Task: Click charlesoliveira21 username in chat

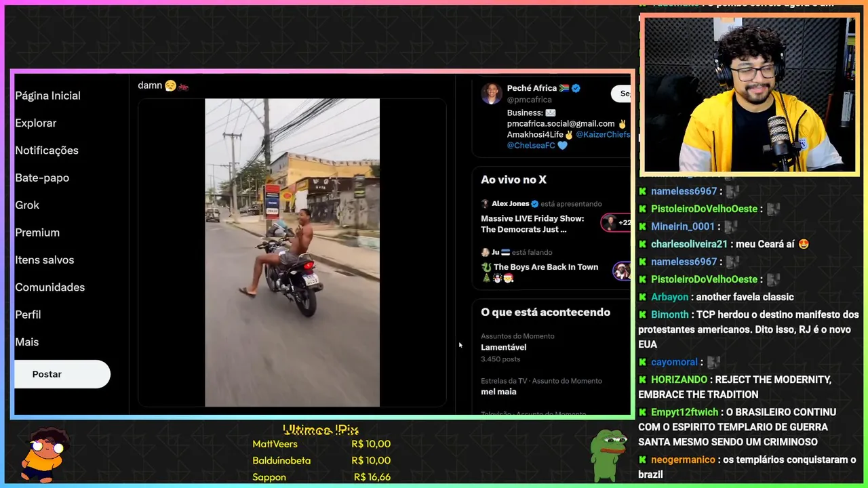Action: tap(689, 244)
